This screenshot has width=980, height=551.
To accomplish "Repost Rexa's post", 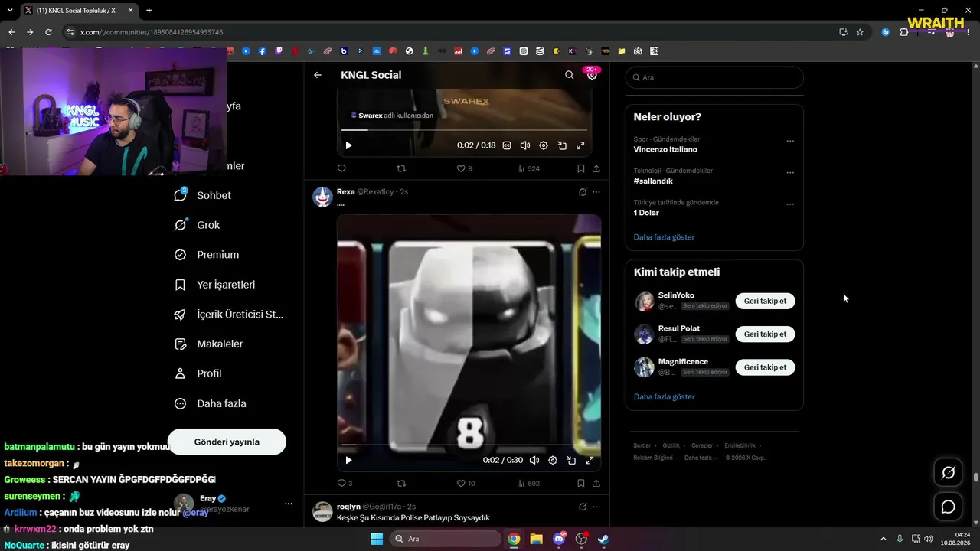I will tap(401, 484).
